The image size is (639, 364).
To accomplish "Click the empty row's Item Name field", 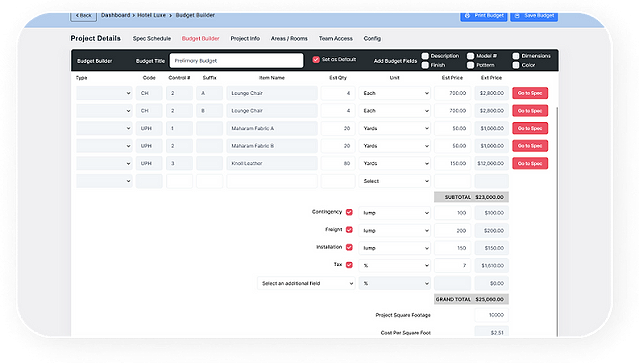I will [272, 181].
